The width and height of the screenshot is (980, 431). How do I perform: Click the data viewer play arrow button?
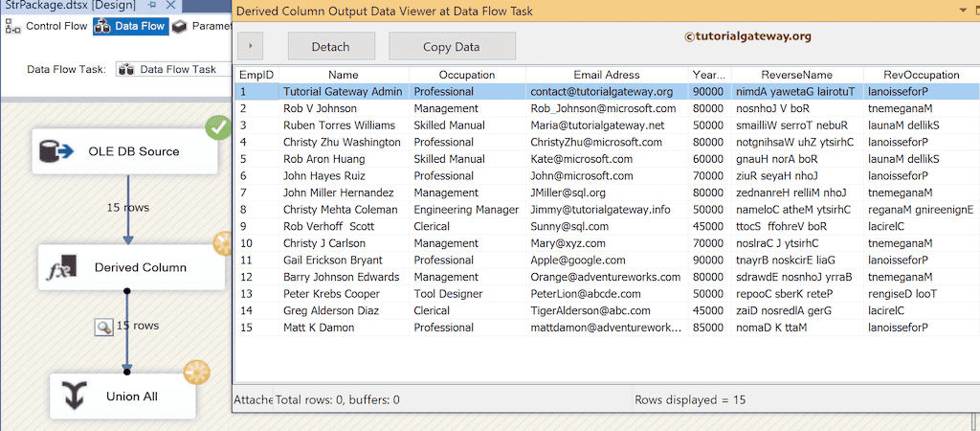[250, 46]
